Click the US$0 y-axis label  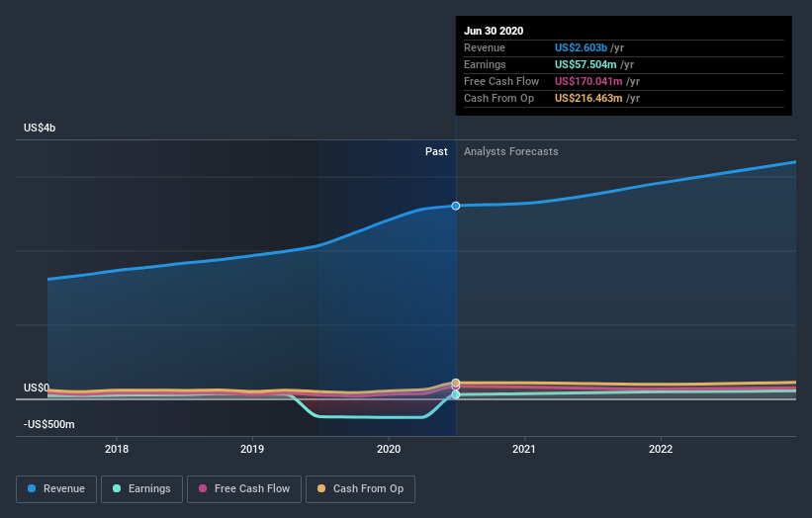(x=37, y=388)
